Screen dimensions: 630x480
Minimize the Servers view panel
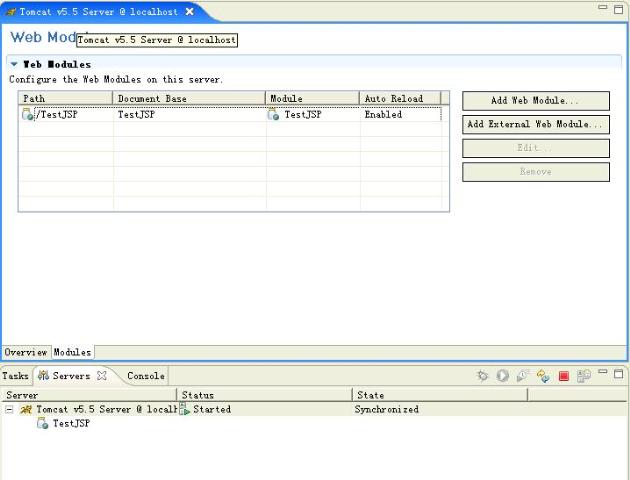603,372
